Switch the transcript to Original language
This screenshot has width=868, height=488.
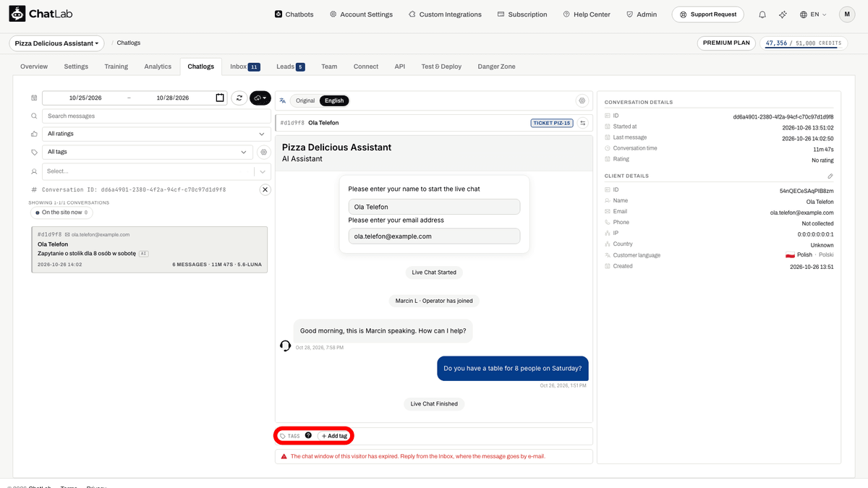tap(305, 100)
